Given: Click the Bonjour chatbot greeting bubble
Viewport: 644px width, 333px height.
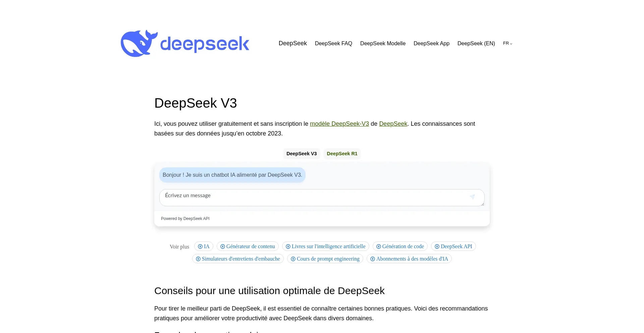Looking at the screenshot, I should click(232, 175).
